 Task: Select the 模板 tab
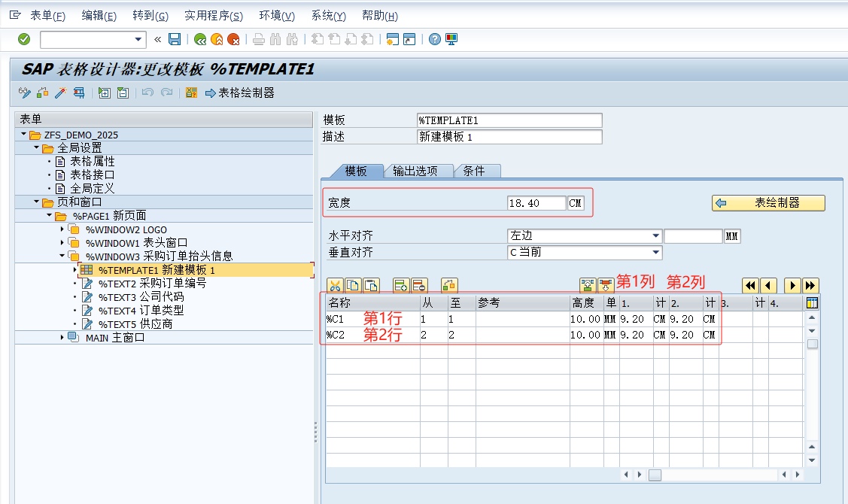click(356, 172)
